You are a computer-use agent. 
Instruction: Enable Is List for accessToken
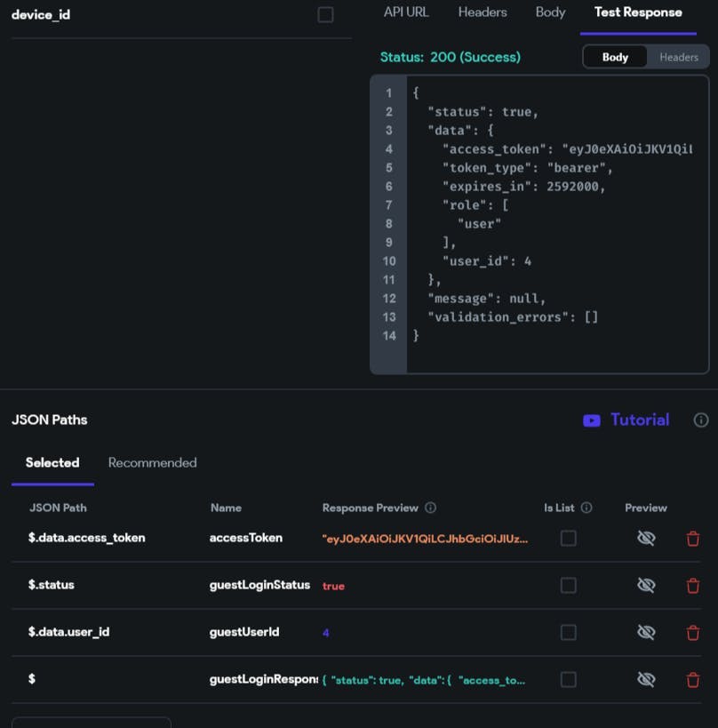pyautogui.click(x=568, y=539)
